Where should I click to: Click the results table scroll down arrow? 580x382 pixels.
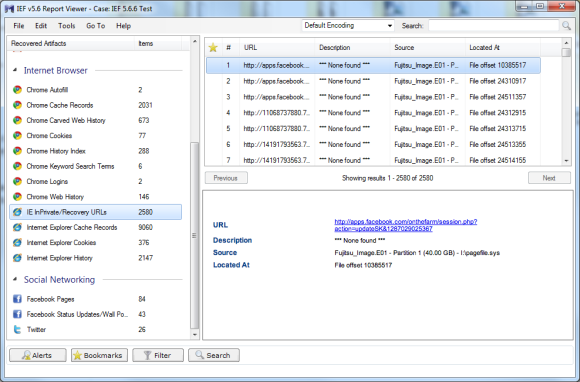pos(566,160)
